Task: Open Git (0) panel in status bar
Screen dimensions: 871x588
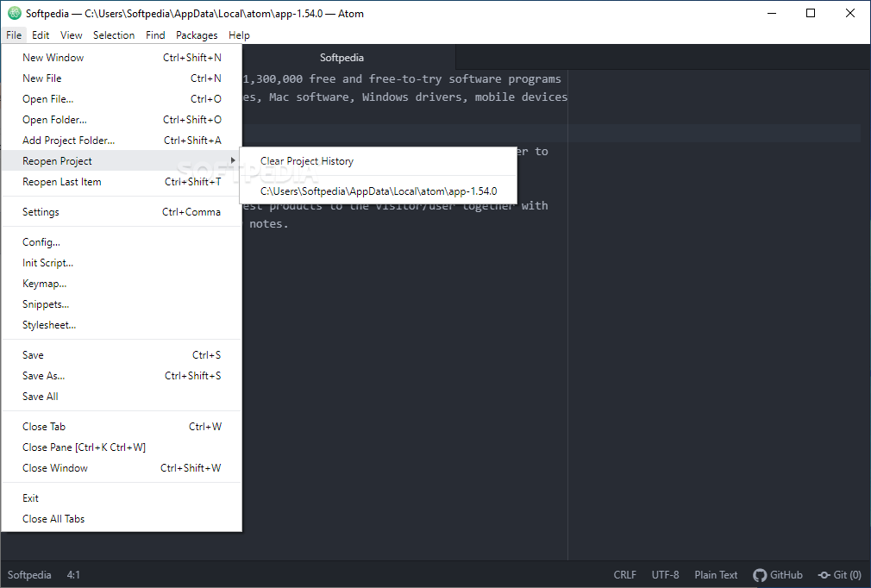Action: point(840,575)
